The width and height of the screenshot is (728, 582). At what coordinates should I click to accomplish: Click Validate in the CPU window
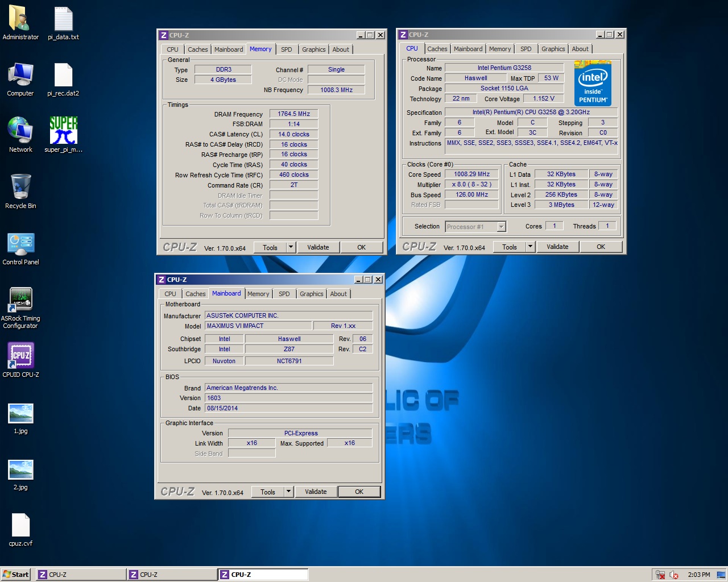[557, 247]
